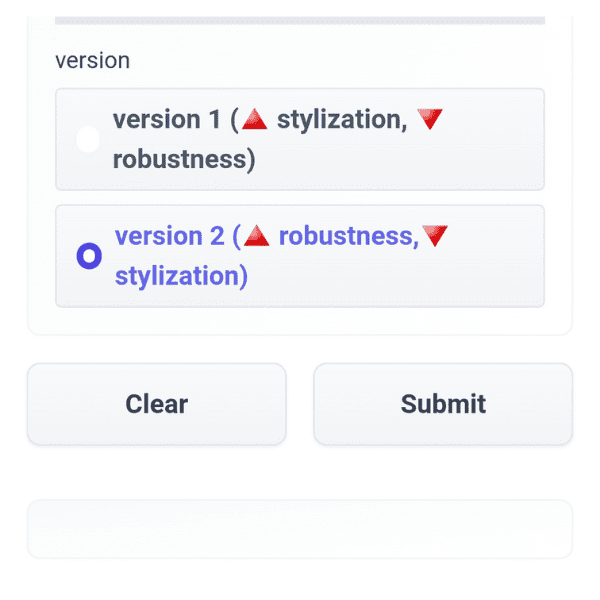The width and height of the screenshot is (600, 600).
Task: Click the red down-triangle in version 1 option
Action: click(430, 120)
